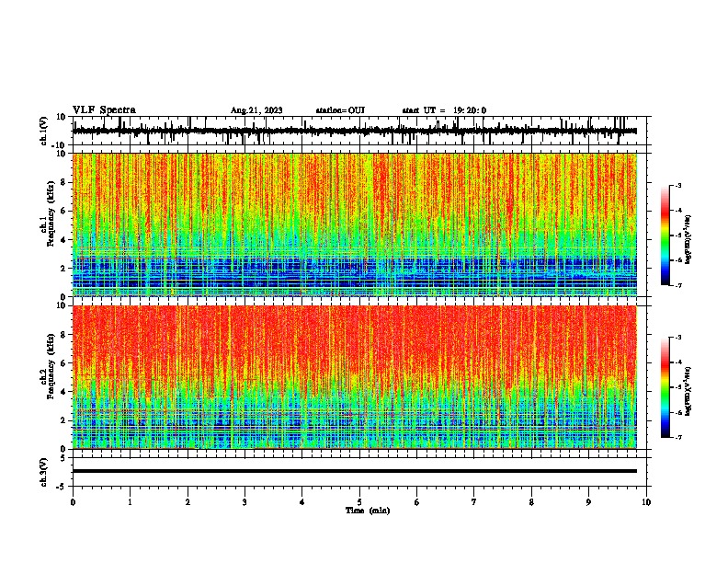Click the 'station=OUI' label

point(340,110)
